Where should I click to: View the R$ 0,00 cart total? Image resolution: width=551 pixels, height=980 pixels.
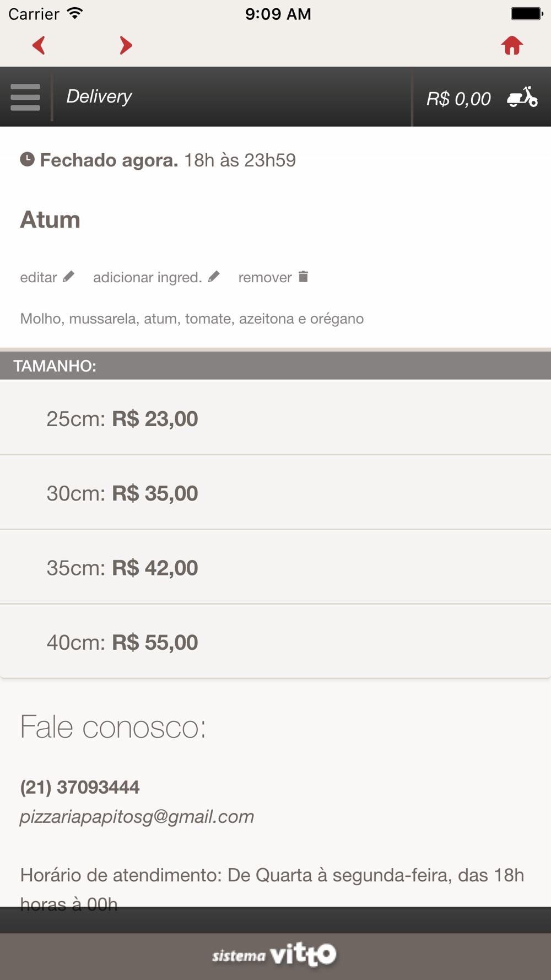(458, 99)
